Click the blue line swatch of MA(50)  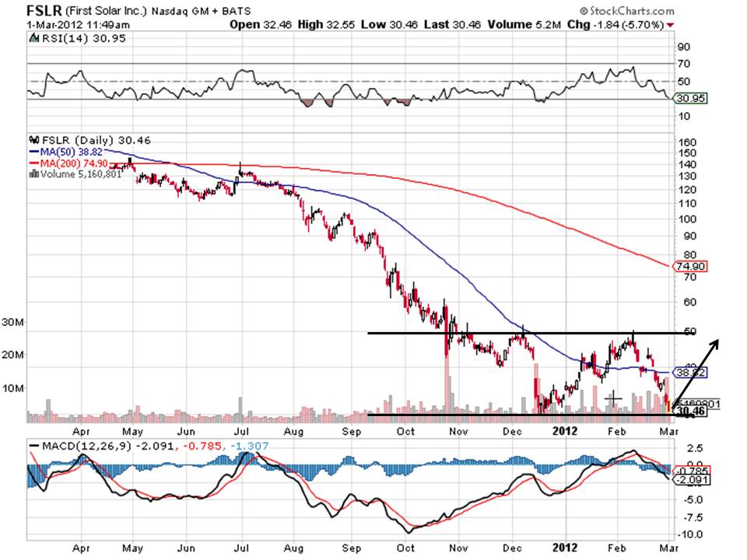(x=34, y=152)
